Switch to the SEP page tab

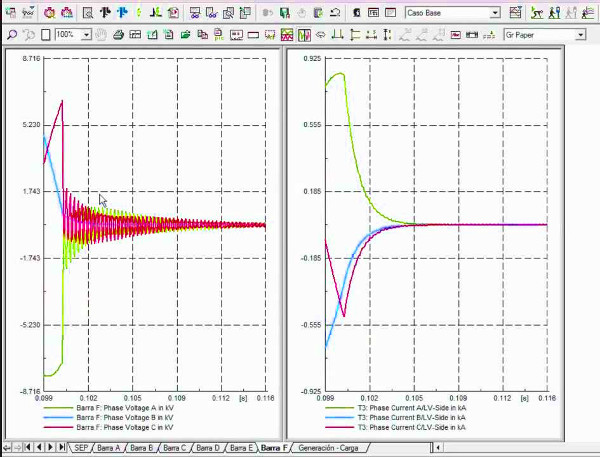point(81,447)
